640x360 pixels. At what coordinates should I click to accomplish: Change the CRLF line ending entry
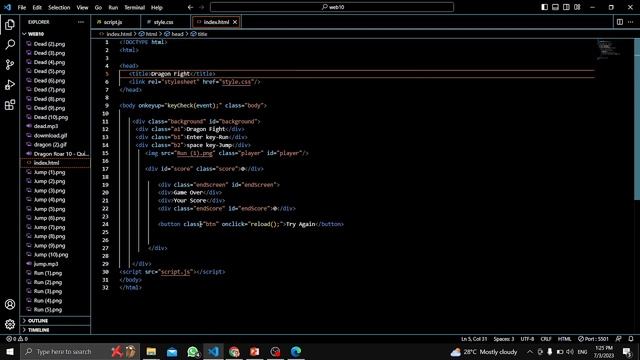(x=546, y=339)
